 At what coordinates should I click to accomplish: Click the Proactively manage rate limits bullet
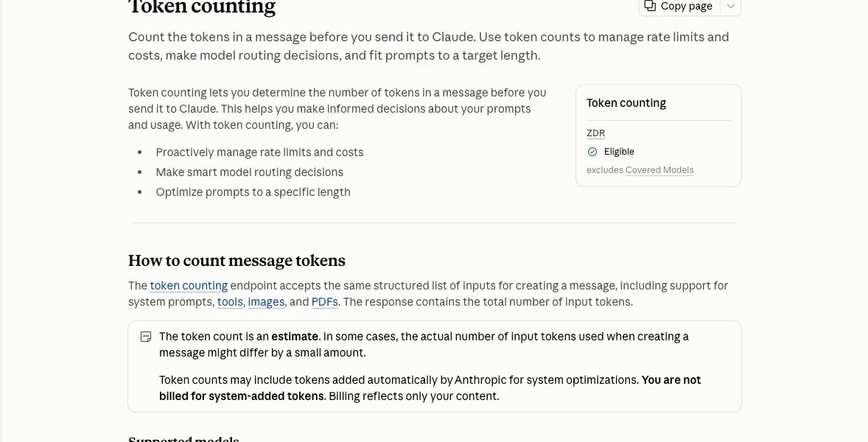pos(259,152)
